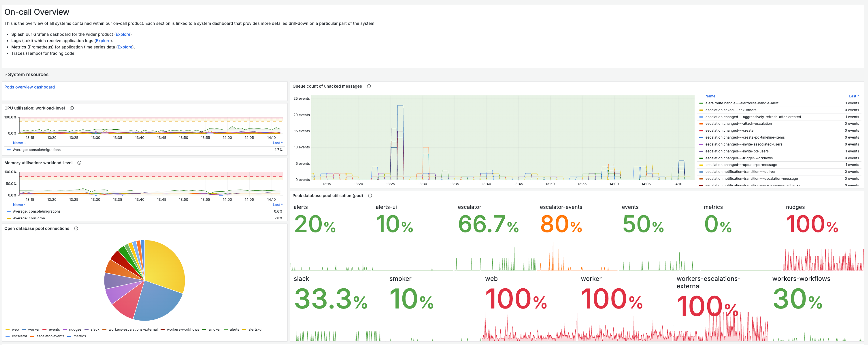
Task: Toggle Average: console/migrations series in CPU legend
Action: 37,150
